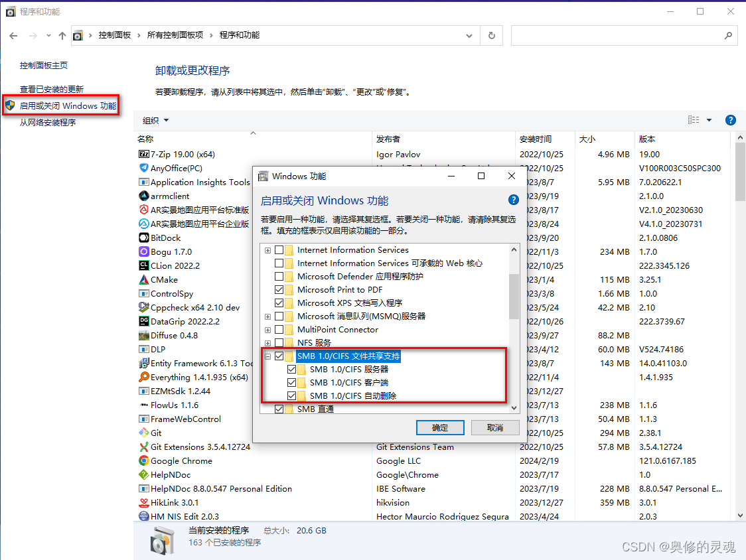Uncheck Microsoft Print to PDF
Screen dimensions: 746x560
point(279,289)
